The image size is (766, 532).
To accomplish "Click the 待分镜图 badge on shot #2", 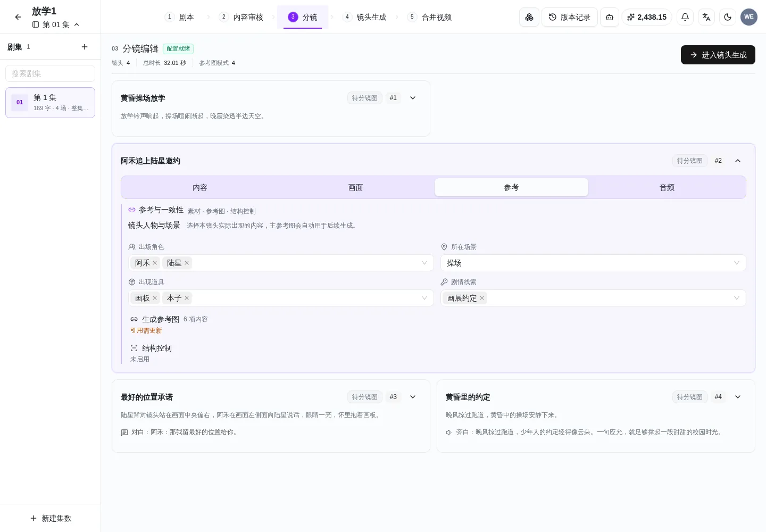I will [690, 161].
